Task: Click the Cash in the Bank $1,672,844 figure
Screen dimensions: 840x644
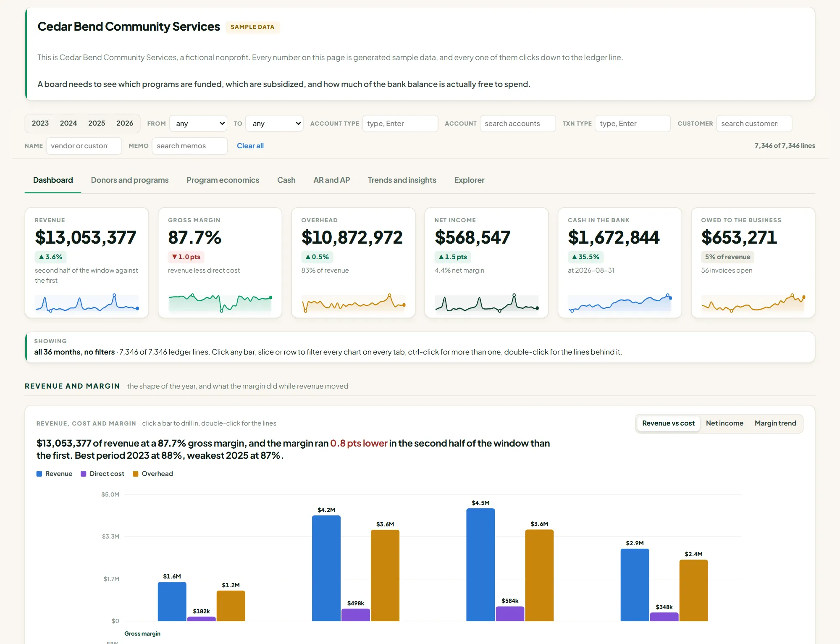Action: tap(614, 237)
